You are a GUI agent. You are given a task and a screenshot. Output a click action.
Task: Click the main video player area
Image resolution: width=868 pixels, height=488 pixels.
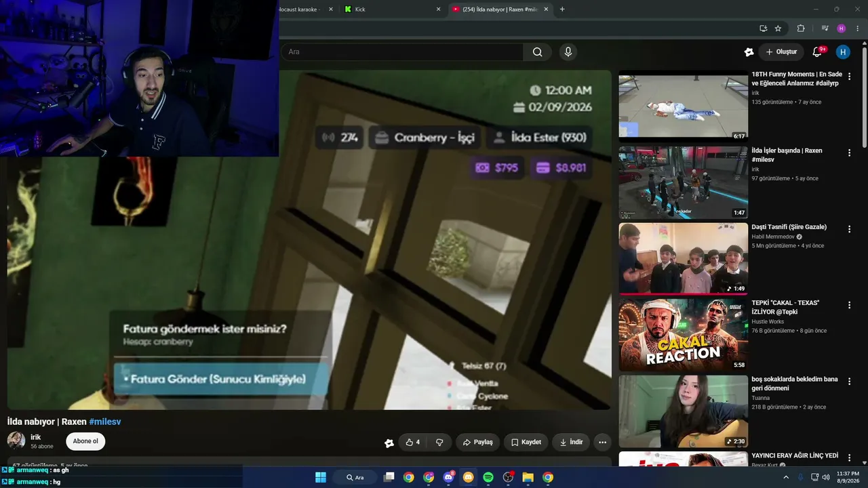point(309,240)
